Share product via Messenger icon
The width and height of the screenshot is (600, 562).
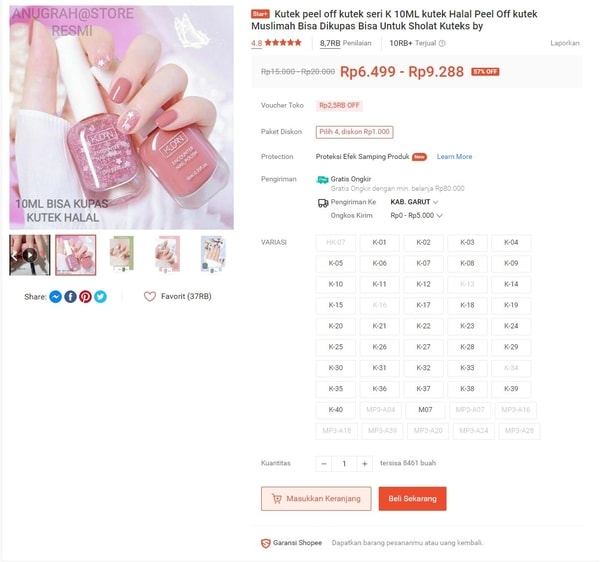pyautogui.click(x=55, y=296)
